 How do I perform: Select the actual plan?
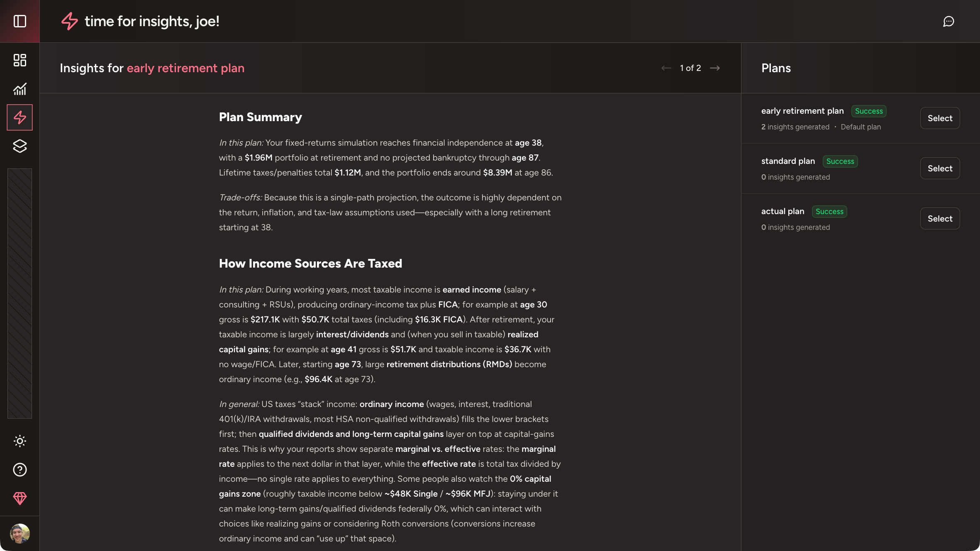940,218
